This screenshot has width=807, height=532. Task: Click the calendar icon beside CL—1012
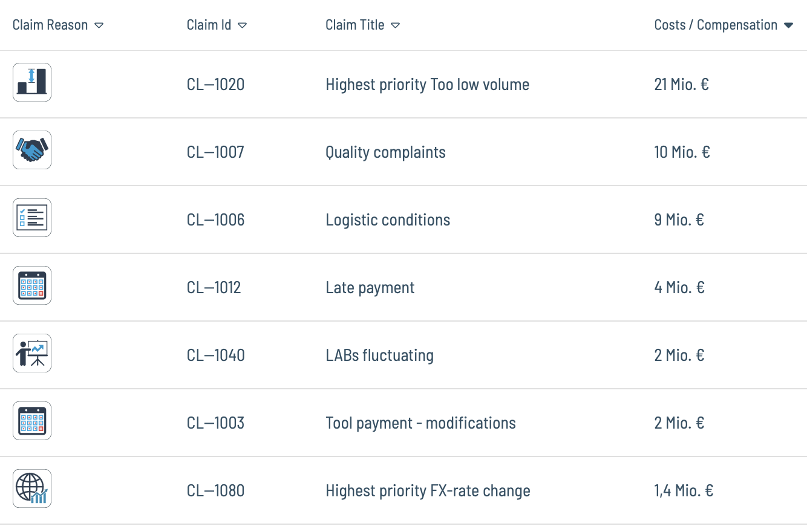(32, 285)
